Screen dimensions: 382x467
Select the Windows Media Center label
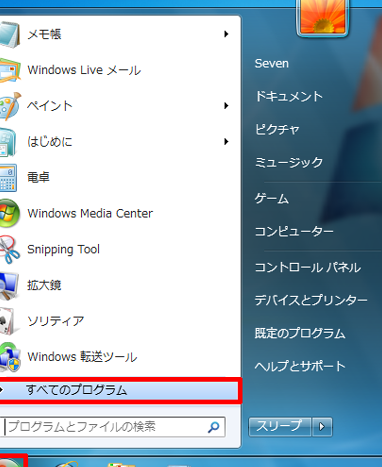[90, 213]
